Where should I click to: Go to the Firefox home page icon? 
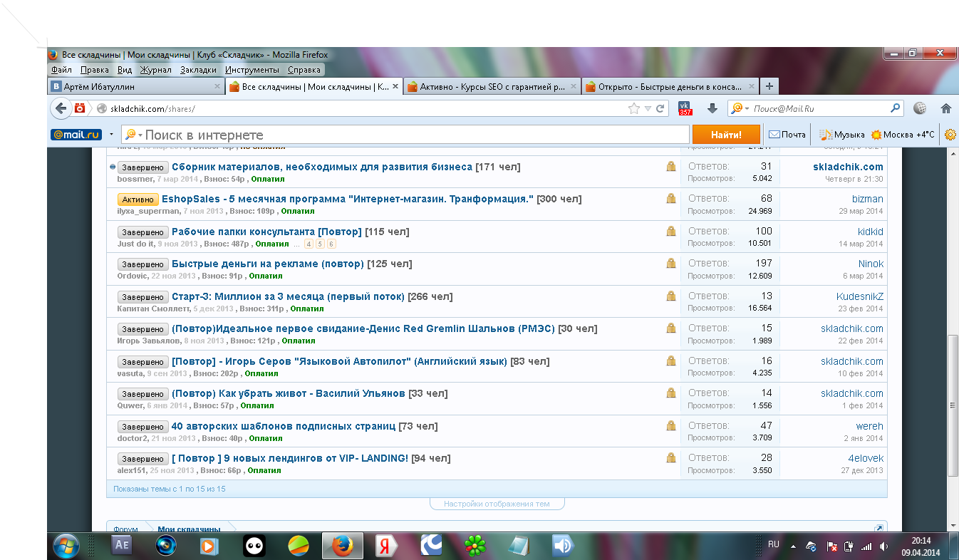(x=946, y=108)
